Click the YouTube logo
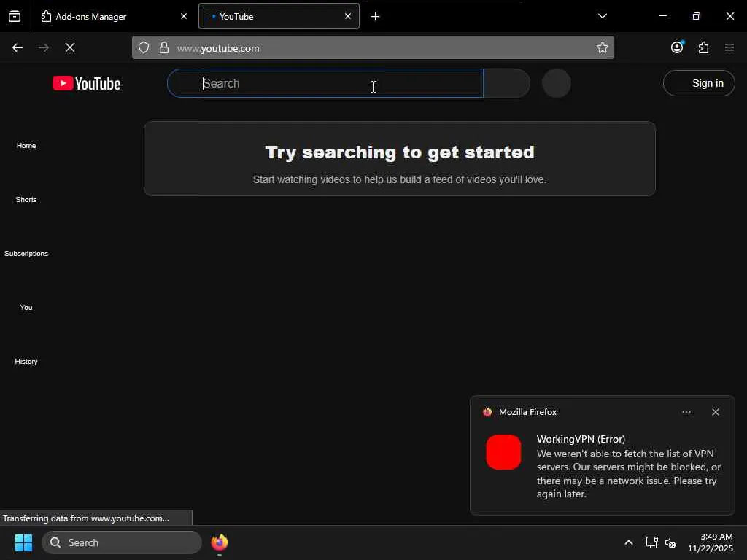The image size is (747, 560). click(x=86, y=83)
